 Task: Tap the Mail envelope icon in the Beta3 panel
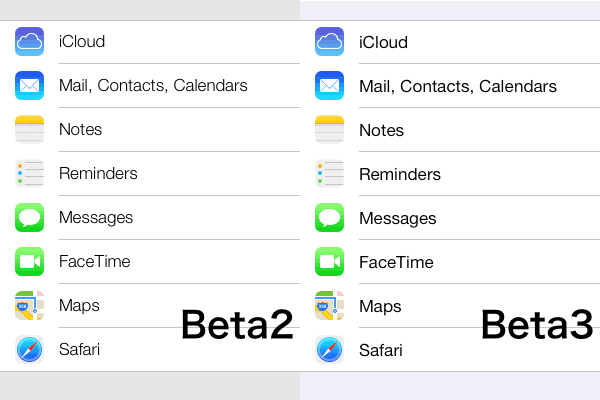coord(330,86)
